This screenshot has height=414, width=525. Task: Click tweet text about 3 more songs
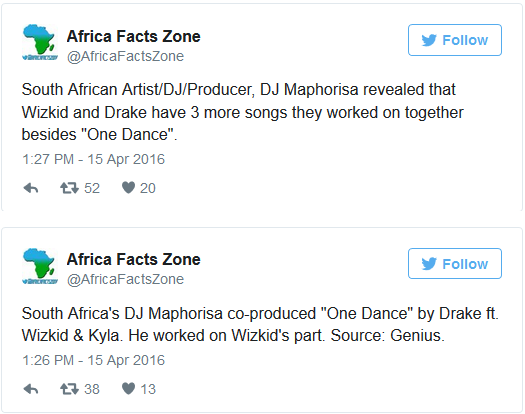[242, 112]
